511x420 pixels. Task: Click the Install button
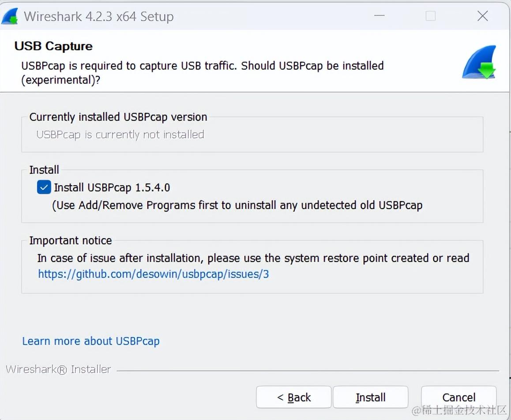pyautogui.click(x=371, y=397)
